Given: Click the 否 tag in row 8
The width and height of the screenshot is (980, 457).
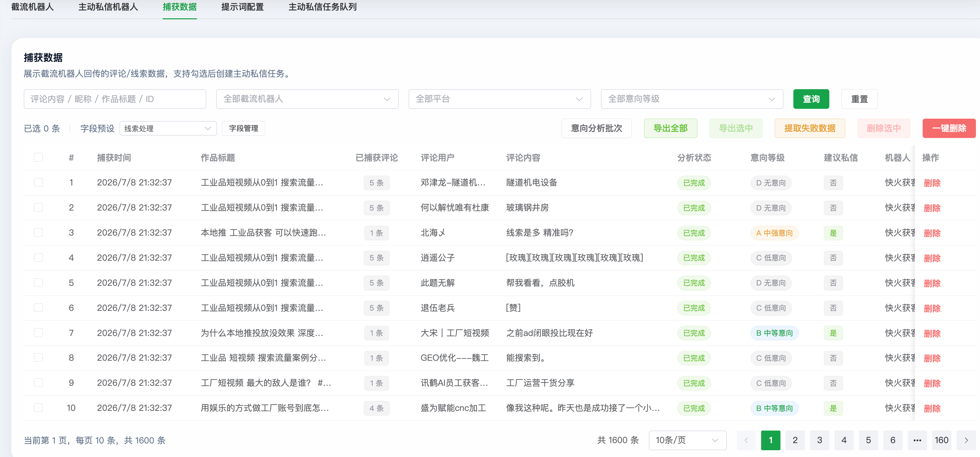Looking at the screenshot, I should pyautogui.click(x=833, y=358).
